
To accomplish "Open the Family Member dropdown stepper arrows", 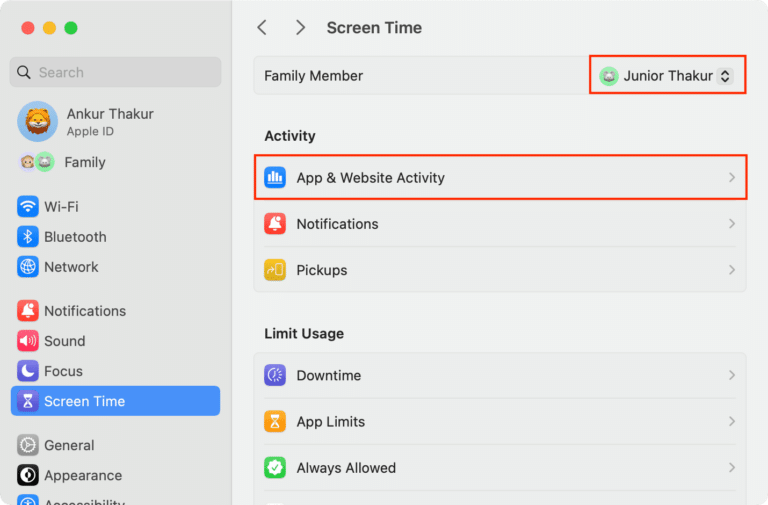I will pos(725,76).
